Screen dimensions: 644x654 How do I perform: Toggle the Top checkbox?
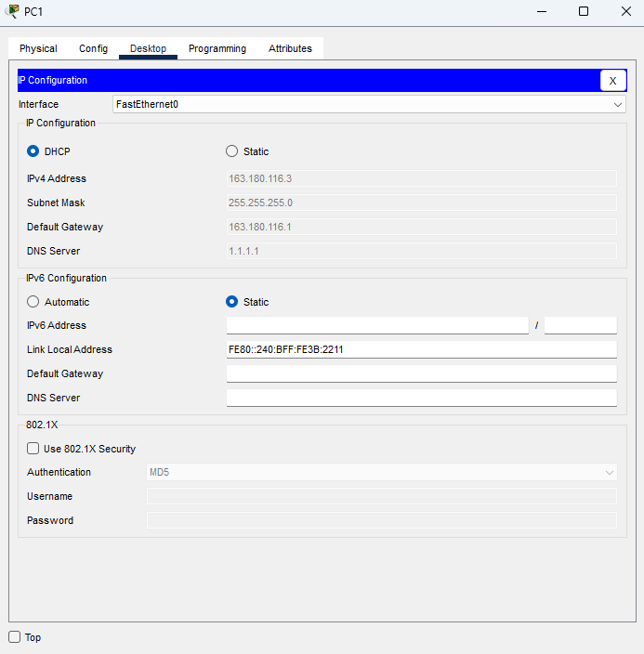pyautogui.click(x=15, y=637)
